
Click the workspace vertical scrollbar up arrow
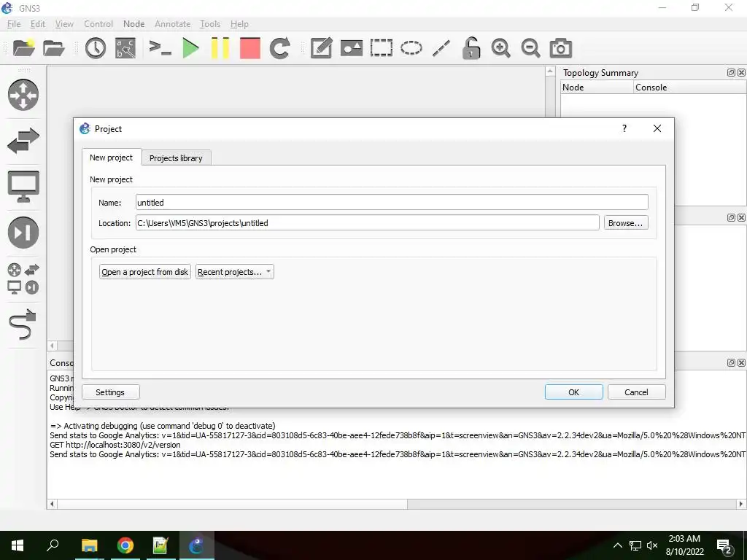pyautogui.click(x=550, y=71)
